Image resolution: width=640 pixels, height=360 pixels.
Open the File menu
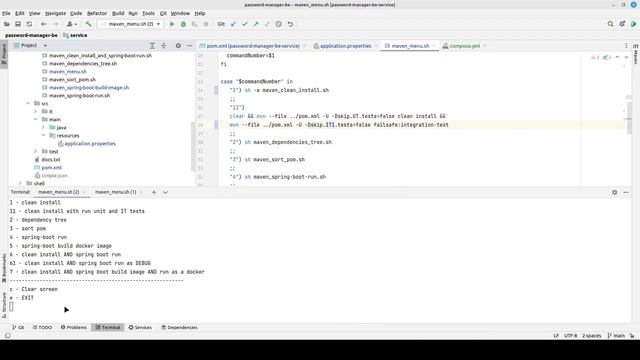point(6,13)
